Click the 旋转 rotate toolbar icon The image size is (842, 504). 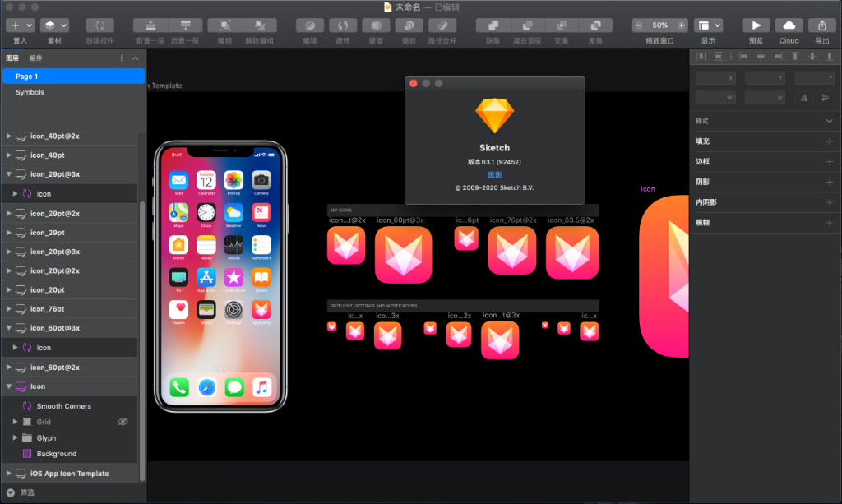coord(343,25)
